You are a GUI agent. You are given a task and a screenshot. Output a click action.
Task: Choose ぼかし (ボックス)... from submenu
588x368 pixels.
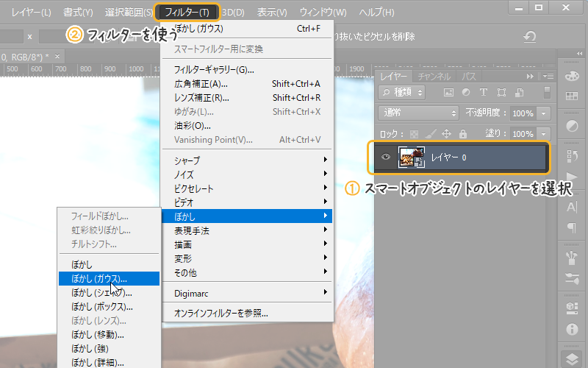109,306
